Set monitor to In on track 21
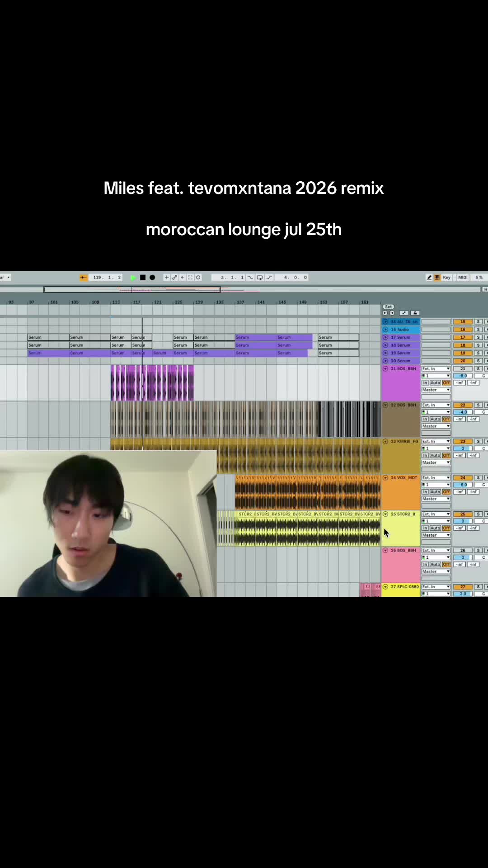The height and width of the screenshot is (868, 488). coord(425,383)
